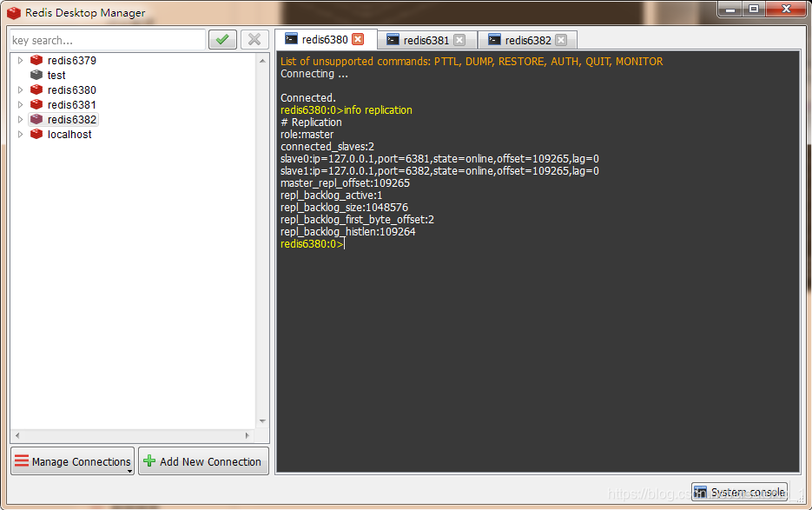The height and width of the screenshot is (510, 812).
Task: Click Add New Connection button
Action: (203, 461)
